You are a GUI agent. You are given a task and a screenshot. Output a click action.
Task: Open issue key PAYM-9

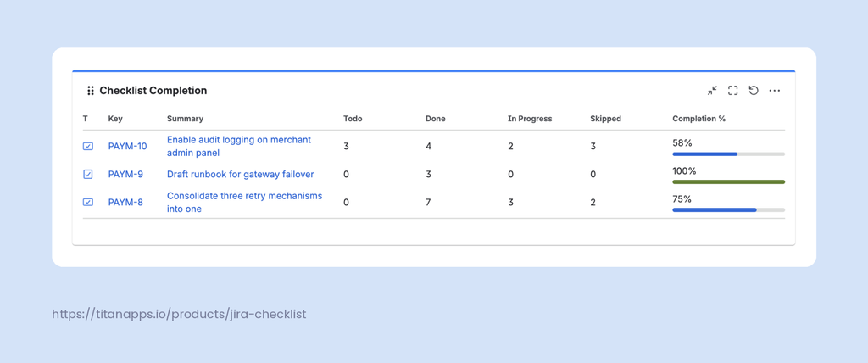(125, 174)
